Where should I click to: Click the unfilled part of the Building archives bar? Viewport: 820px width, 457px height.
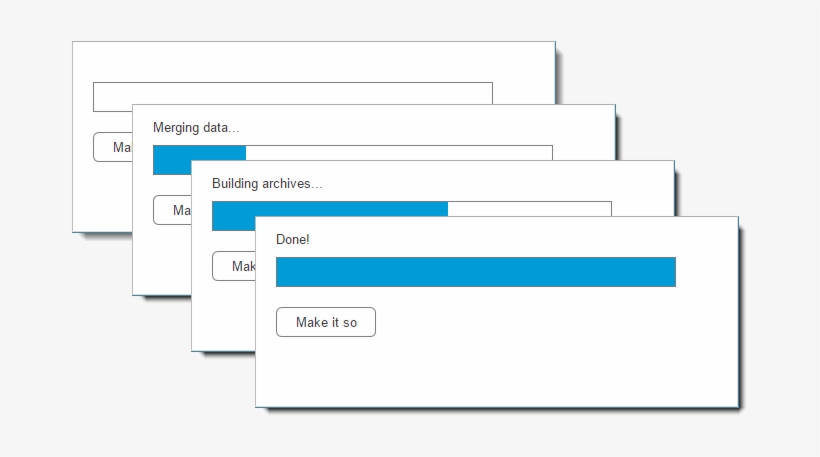pos(530,209)
